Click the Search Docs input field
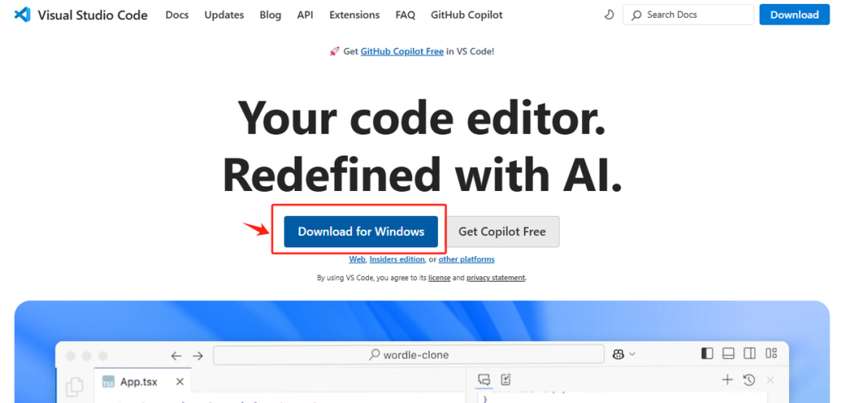The width and height of the screenshot is (868, 403). point(688,15)
